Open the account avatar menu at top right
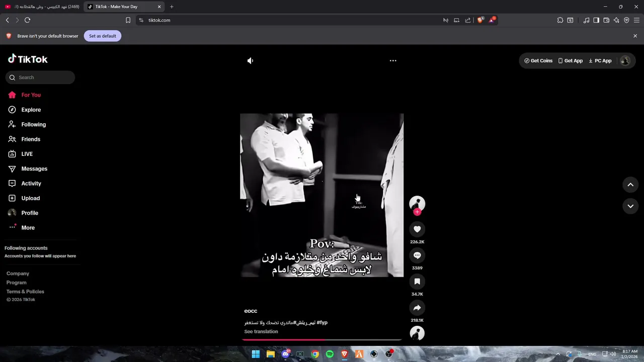Screen dimensions: 644x362 point(625,61)
